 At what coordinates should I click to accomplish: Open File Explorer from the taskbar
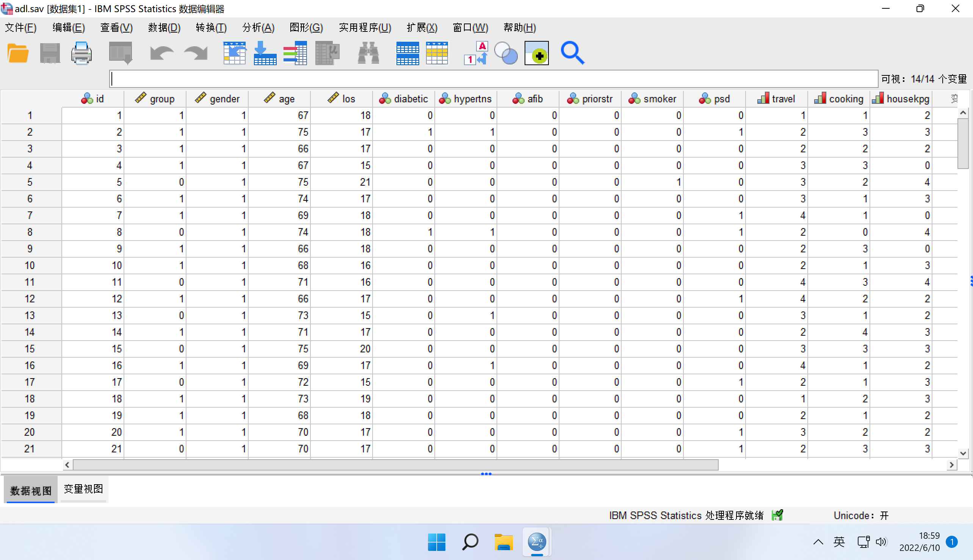coord(503,542)
